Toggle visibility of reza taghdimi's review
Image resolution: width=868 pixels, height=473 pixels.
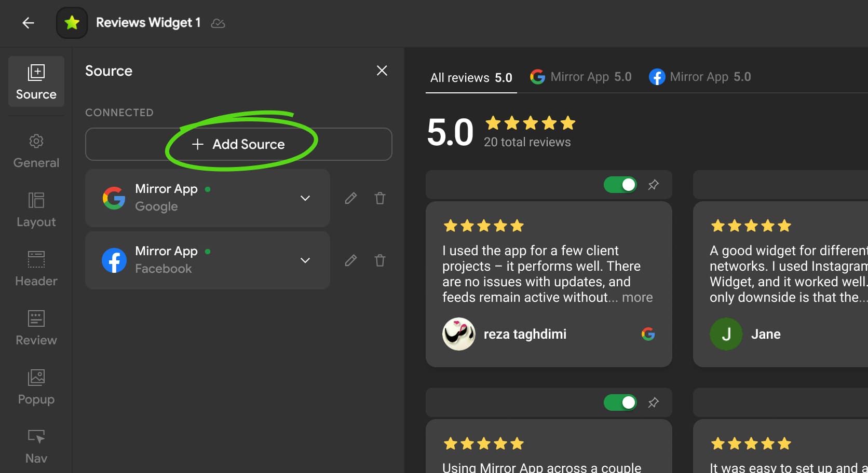point(620,185)
